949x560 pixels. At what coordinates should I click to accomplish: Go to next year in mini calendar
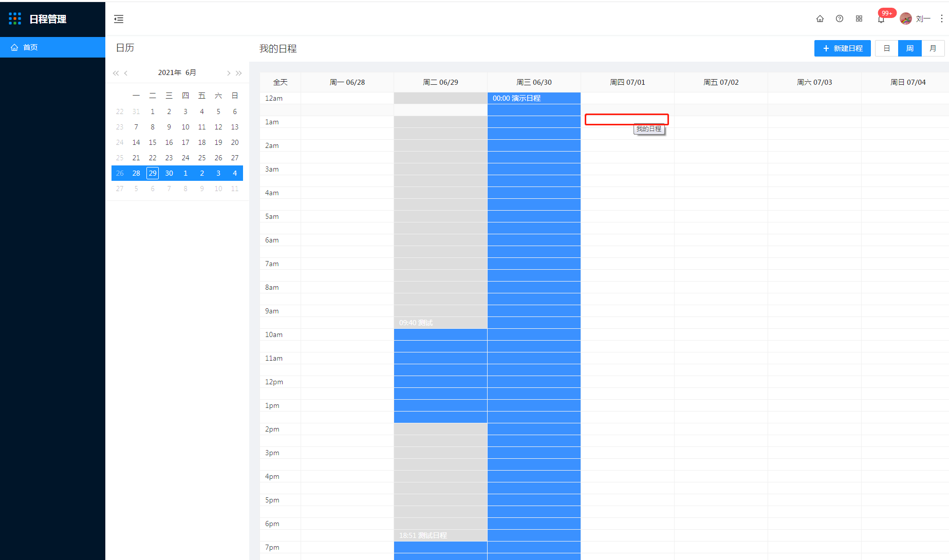(239, 73)
